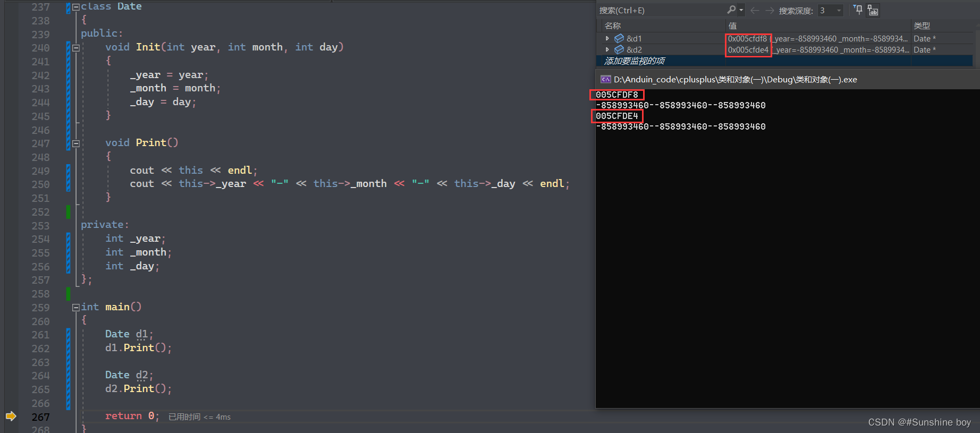Collapse the main function at line 259
Image resolution: width=980 pixels, height=433 pixels.
(x=76, y=307)
